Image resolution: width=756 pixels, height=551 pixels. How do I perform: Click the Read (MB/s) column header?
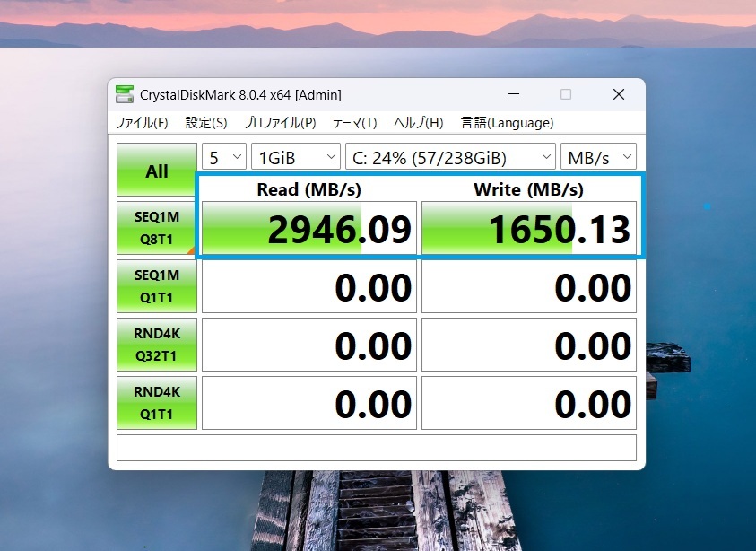click(x=309, y=189)
